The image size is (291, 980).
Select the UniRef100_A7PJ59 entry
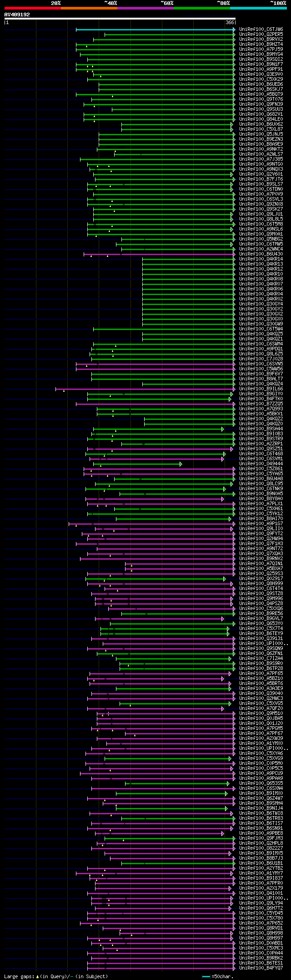pos(261,49)
